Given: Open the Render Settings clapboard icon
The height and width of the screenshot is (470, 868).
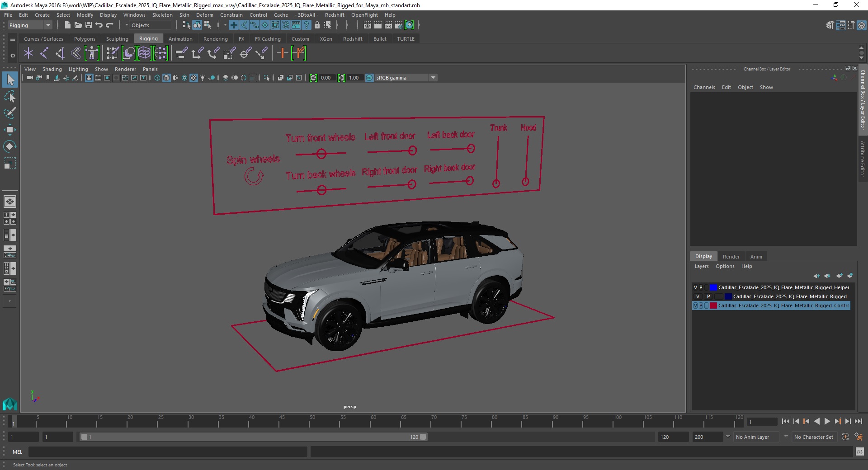Looking at the screenshot, I should point(399,25).
